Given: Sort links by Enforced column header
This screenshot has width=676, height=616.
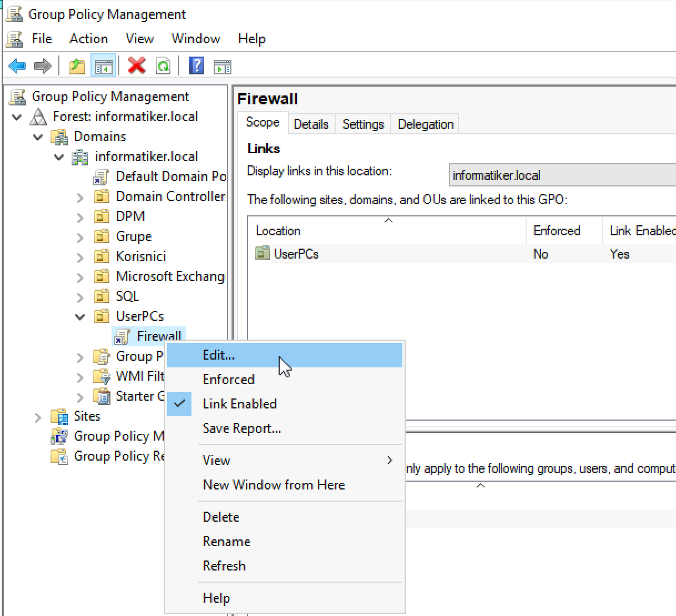Looking at the screenshot, I should 564,230.
